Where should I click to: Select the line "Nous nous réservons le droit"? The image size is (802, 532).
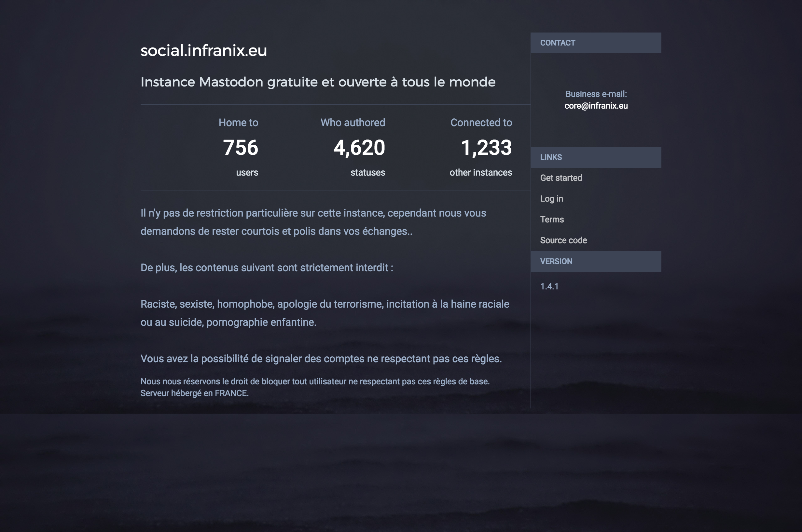tap(315, 381)
